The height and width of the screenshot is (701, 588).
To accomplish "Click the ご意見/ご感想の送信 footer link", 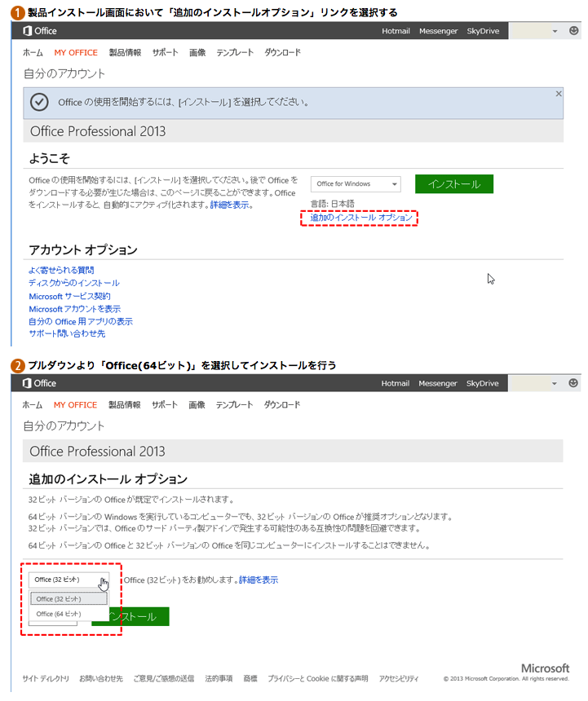I will click(164, 679).
